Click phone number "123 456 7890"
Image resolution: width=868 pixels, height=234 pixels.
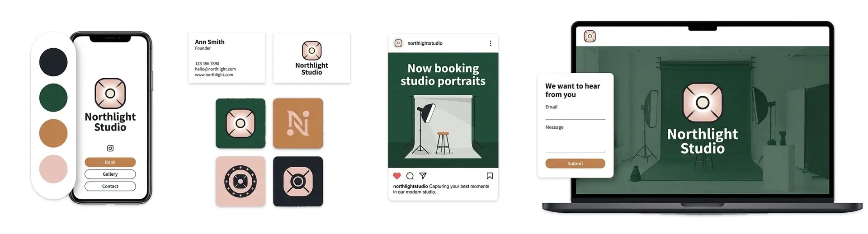[x=207, y=64]
